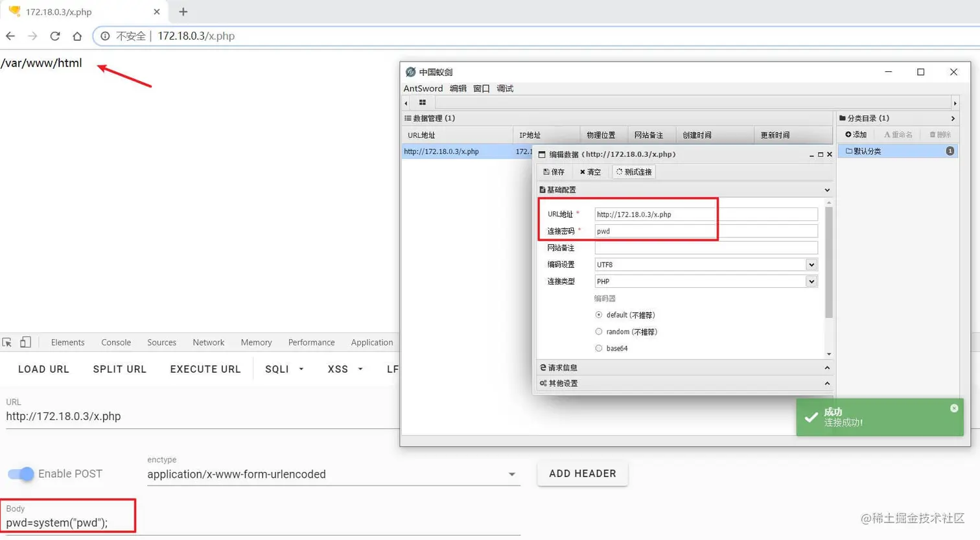Dismiss the green success notification
Screen dimensions: 980x540
click(954, 408)
